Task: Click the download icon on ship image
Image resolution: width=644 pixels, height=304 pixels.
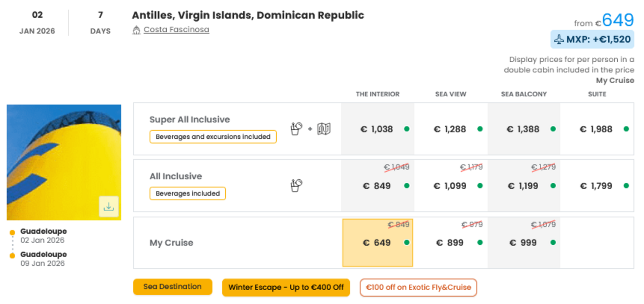Action: click(x=109, y=207)
